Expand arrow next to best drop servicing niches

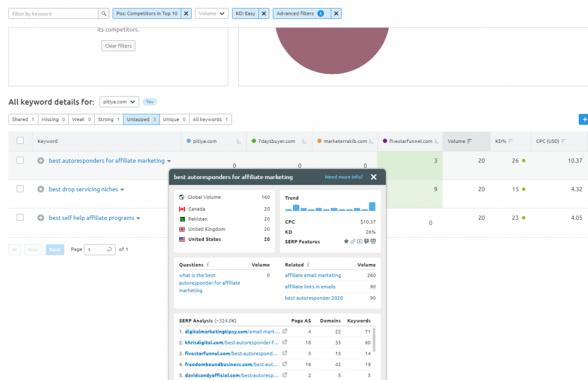122,189
